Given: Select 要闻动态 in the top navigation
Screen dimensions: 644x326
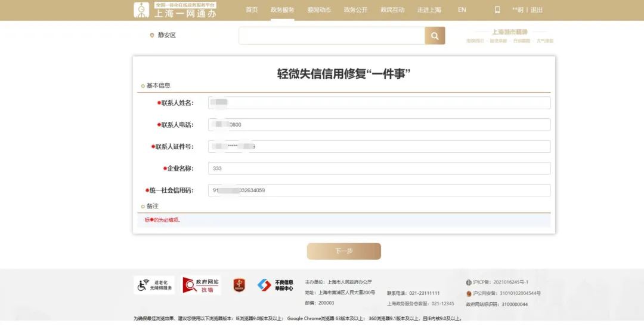Looking at the screenshot, I should pos(319,10).
